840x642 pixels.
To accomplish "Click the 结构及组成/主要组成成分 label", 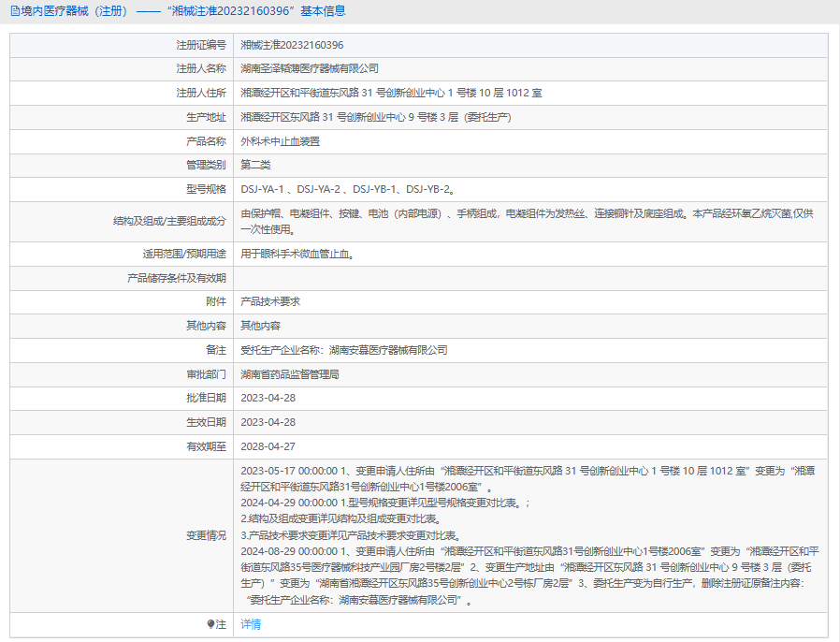I will (169, 221).
